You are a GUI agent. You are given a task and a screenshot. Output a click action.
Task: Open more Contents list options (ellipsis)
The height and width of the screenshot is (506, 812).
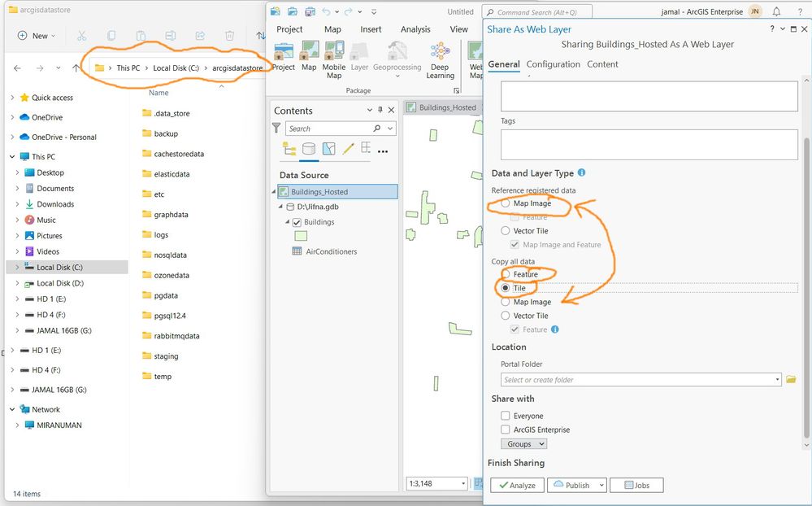click(383, 151)
